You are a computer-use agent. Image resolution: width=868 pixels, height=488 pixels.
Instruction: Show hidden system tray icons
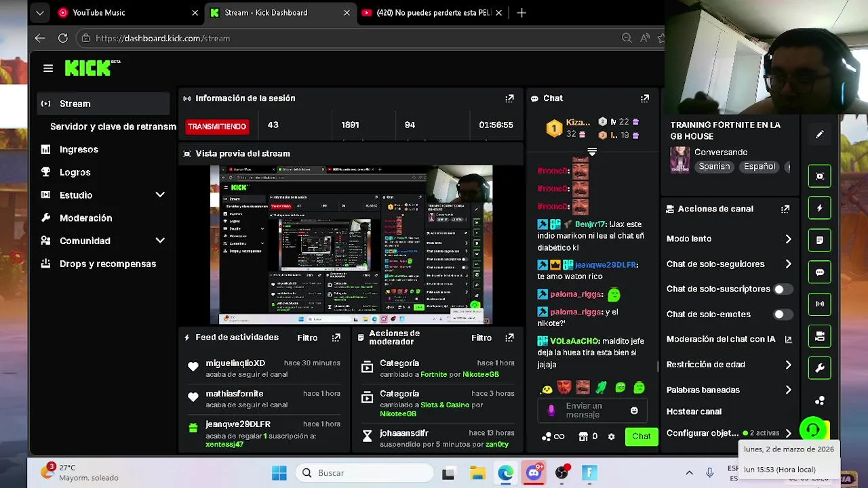click(x=689, y=473)
